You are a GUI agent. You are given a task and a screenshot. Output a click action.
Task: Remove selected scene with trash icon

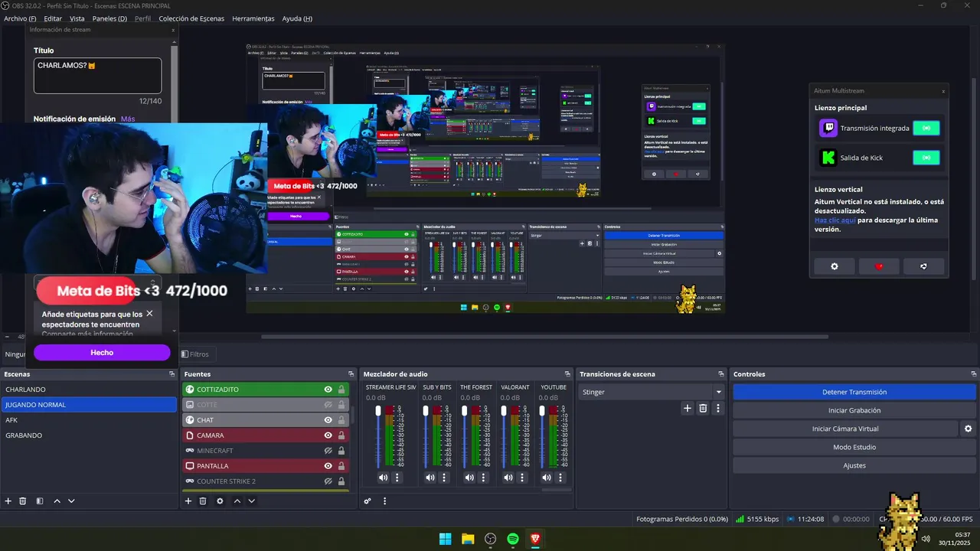click(23, 501)
